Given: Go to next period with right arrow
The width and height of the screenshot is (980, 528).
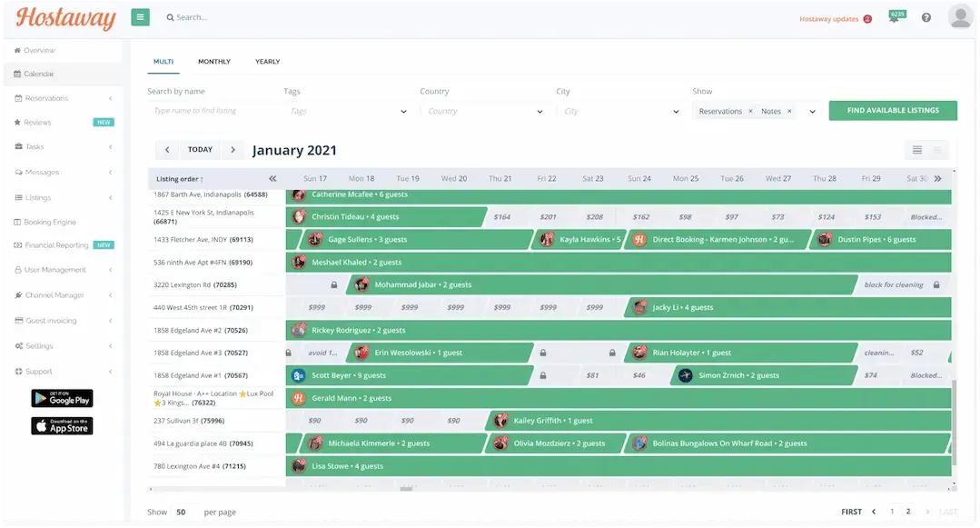Looking at the screenshot, I should tap(233, 150).
